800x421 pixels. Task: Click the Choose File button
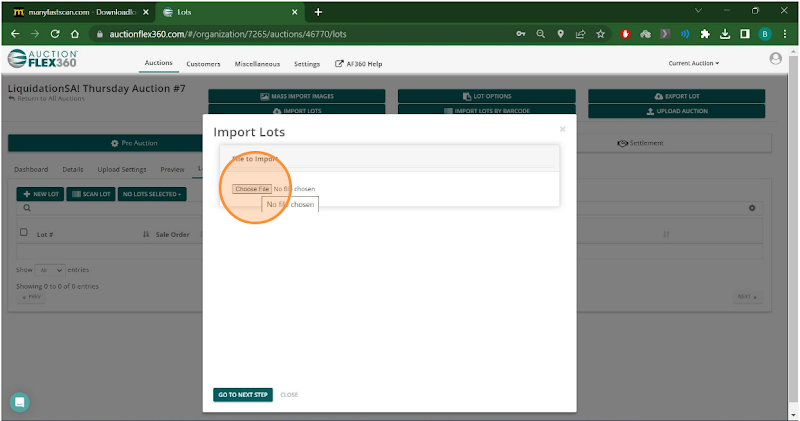click(251, 189)
